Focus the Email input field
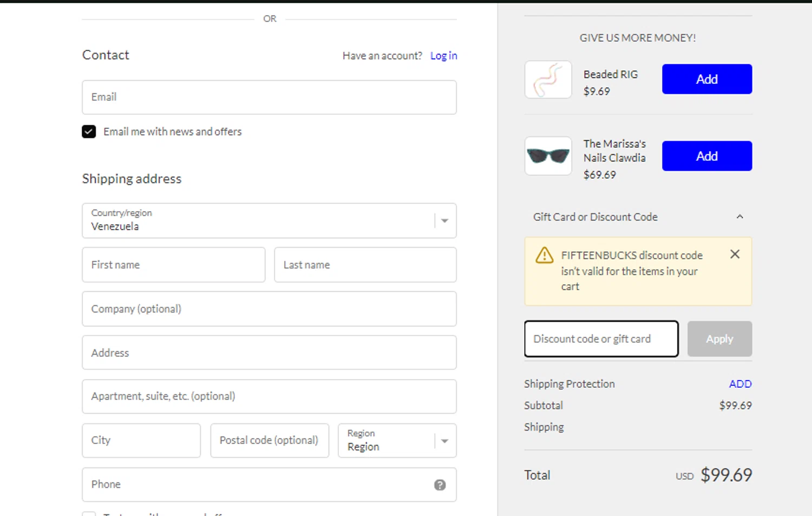This screenshot has height=516, width=812. coord(269,97)
